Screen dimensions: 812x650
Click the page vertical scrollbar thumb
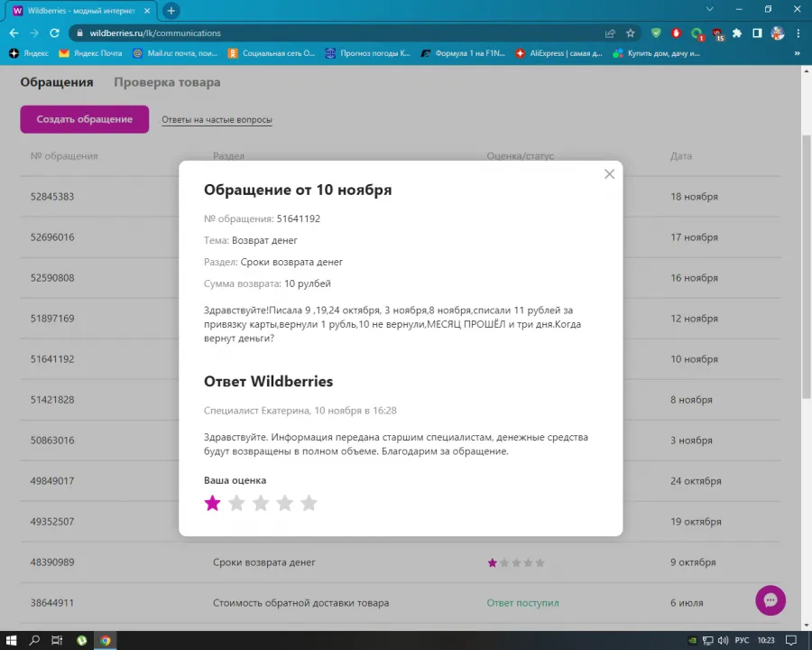pyautogui.click(x=807, y=266)
